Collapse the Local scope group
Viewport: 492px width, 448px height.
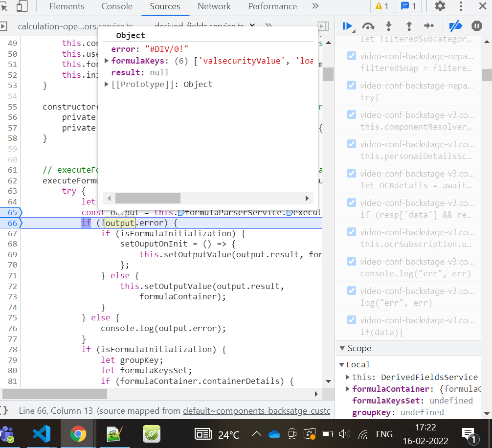342,364
